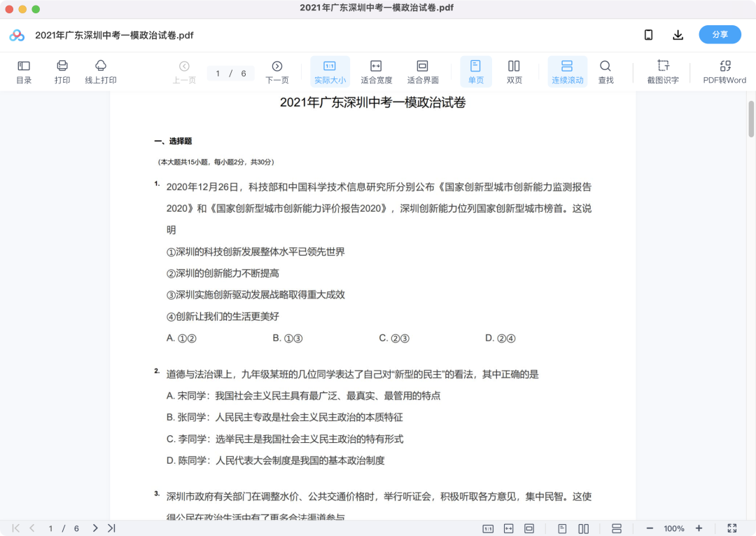The image size is (756, 536).
Task: Open 线上打印 online print
Action: 101,72
